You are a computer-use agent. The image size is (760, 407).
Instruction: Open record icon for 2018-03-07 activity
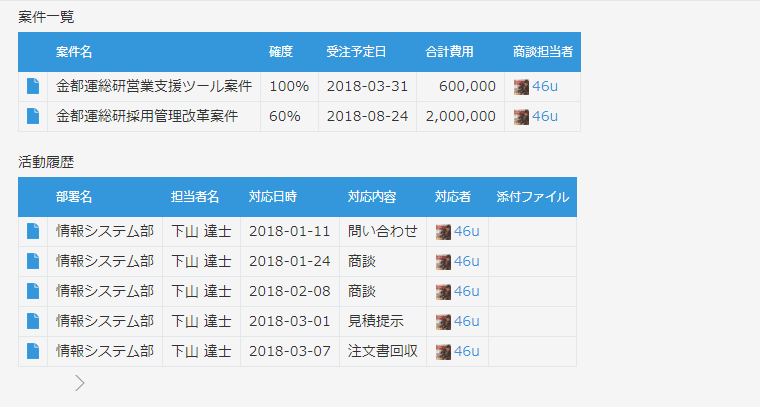[x=33, y=351]
